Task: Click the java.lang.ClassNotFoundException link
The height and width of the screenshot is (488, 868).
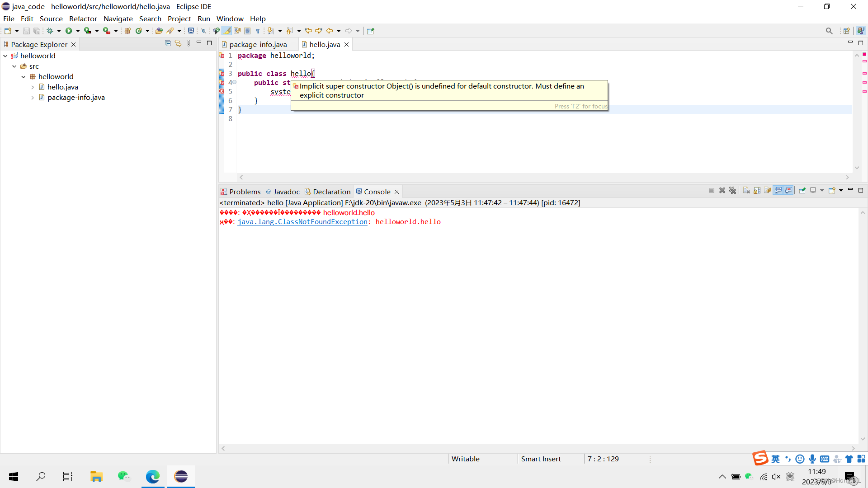Action: click(302, 222)
